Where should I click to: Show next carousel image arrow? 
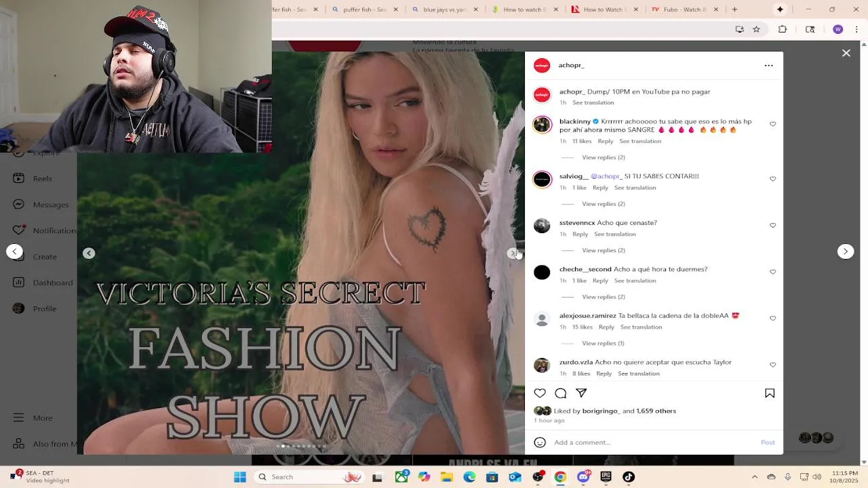[x=513, y=253]
